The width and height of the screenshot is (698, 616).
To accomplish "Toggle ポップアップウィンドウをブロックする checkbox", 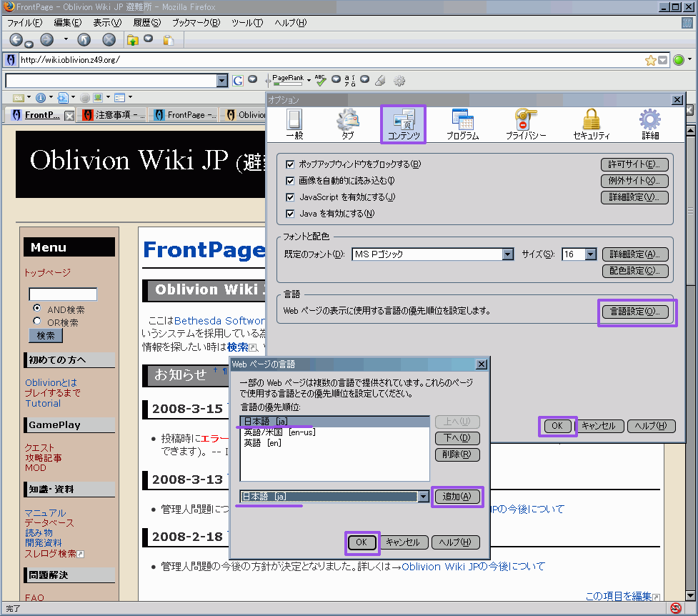I will click(x=290, y=164).
